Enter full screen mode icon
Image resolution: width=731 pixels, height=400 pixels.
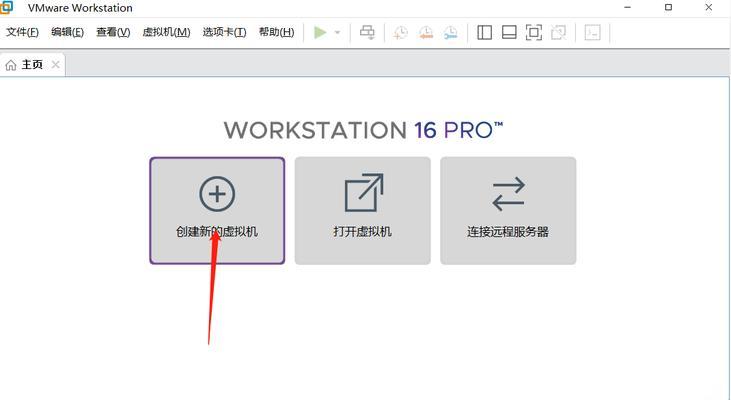point(534,32)
